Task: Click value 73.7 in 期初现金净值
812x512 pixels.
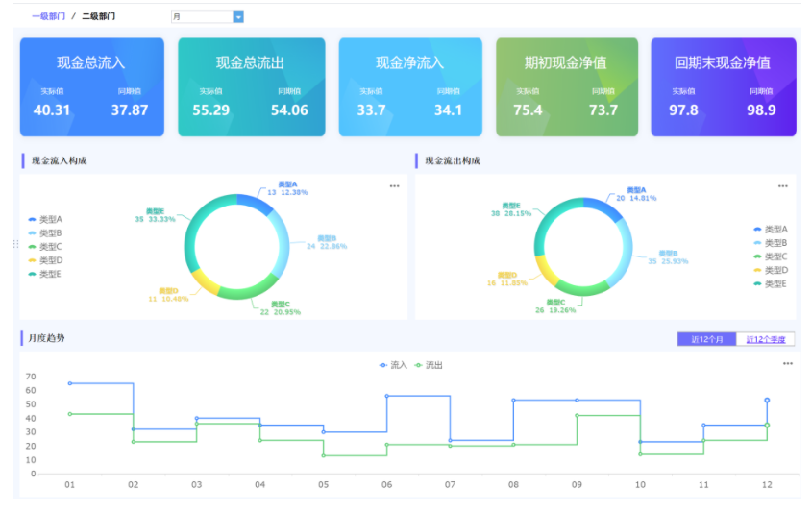Action: [x=603, y=110]
